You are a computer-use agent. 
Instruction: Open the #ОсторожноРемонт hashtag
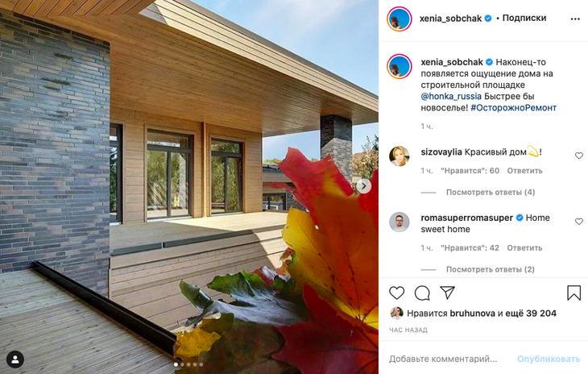point(513,108)
